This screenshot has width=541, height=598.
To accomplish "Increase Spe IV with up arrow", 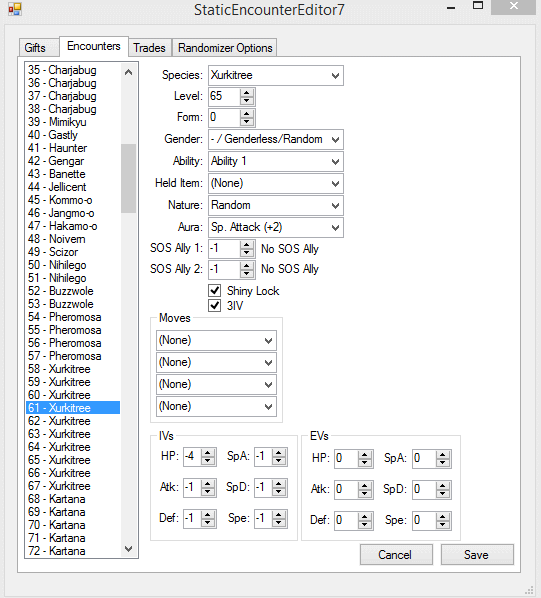I will point(279,515).
